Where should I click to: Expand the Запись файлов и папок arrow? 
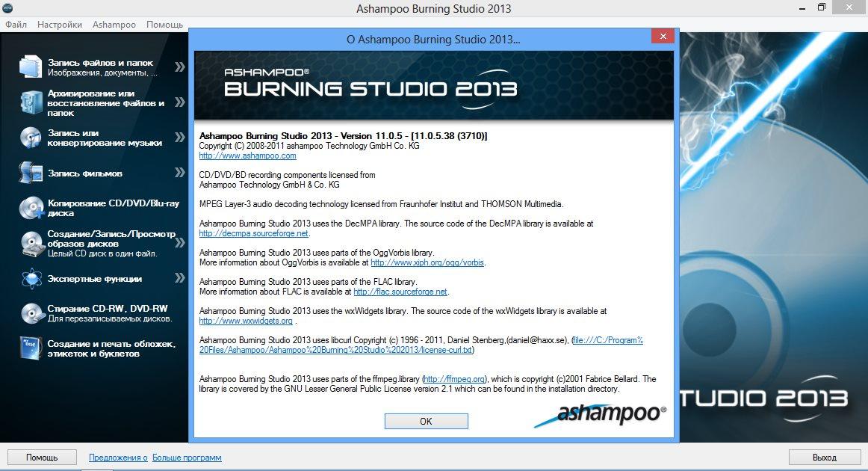point(179,67)
